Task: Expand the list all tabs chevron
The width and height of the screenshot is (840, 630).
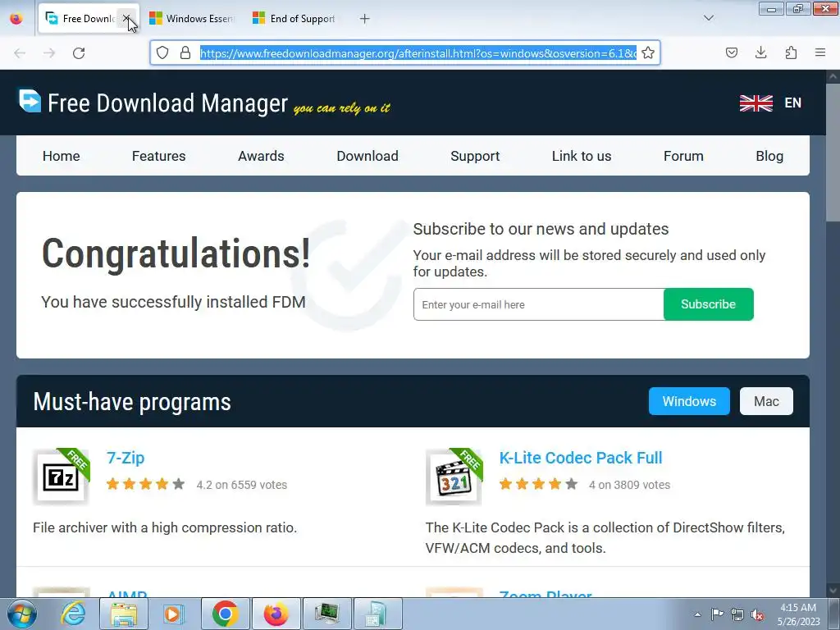Action: 709,18
